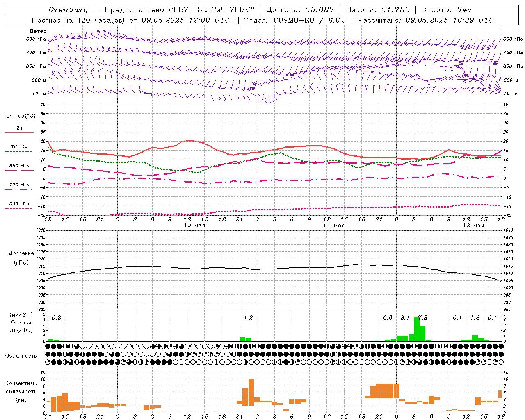The height and width of the screenshot is (420, 525).
Task: Click the 0.6 precipitation total
Action: pyautogui.click(x=388, y=317)
